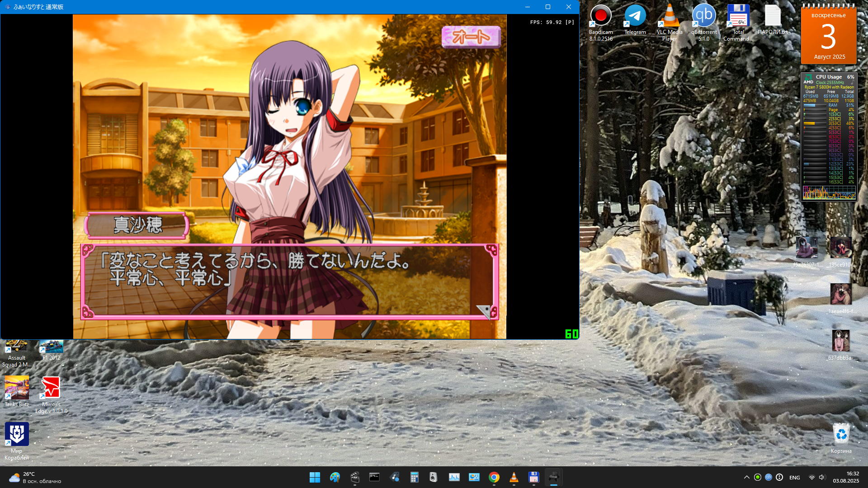Click the qBittorrent tray icon
This screenshot has width=868, height=488.
(x=769, y=477)
